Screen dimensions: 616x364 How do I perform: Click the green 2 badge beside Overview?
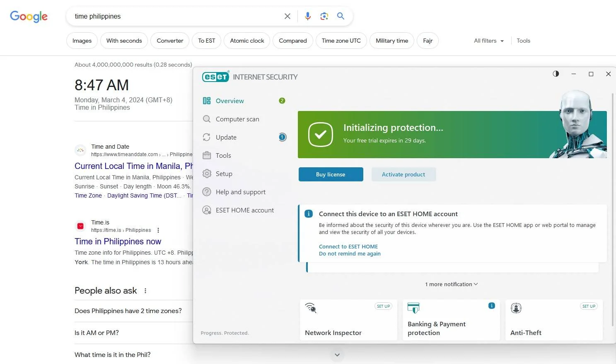[x=282, y=101]
